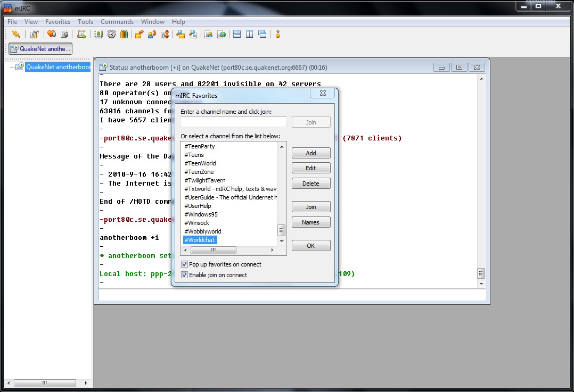Click channel list scroll-up arrow

(282, 147)
